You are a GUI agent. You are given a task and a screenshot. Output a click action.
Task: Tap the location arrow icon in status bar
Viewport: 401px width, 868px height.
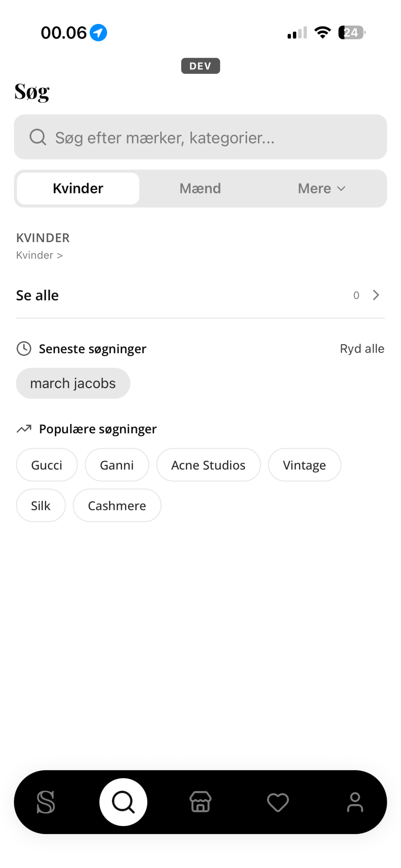98,33
